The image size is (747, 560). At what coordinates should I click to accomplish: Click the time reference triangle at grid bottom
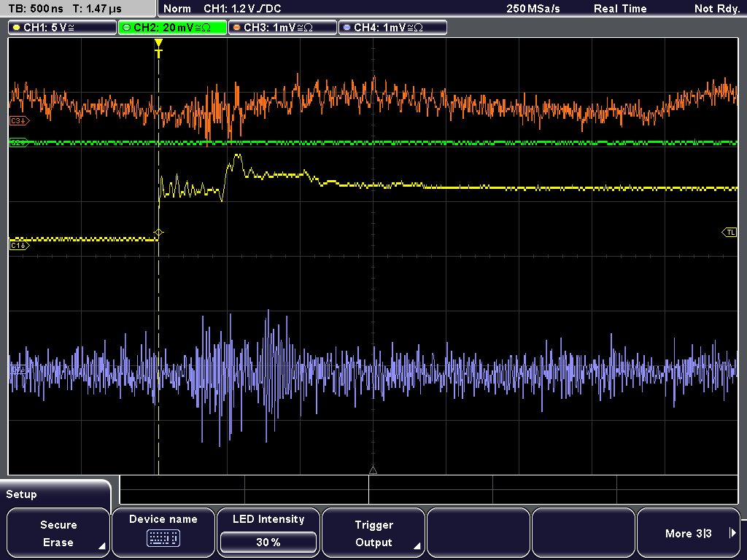[373, 470]
